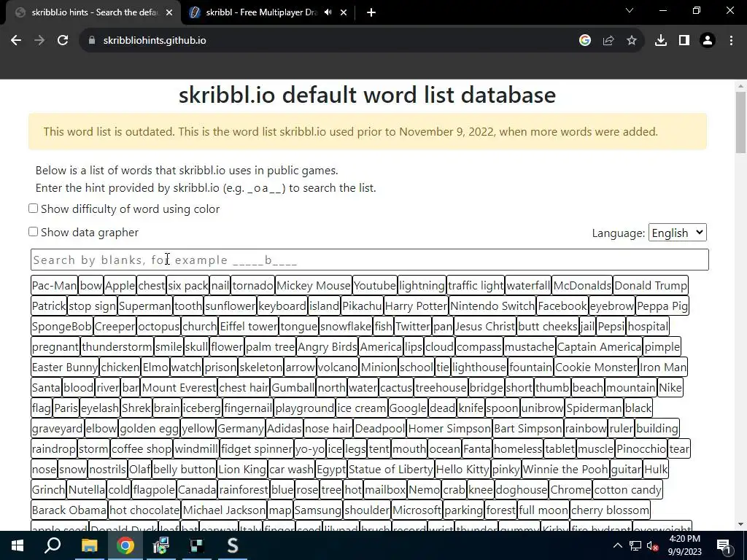Enable Show difficulty of word using color
This screenshot has width=747, height=560.
pos(33,209)
